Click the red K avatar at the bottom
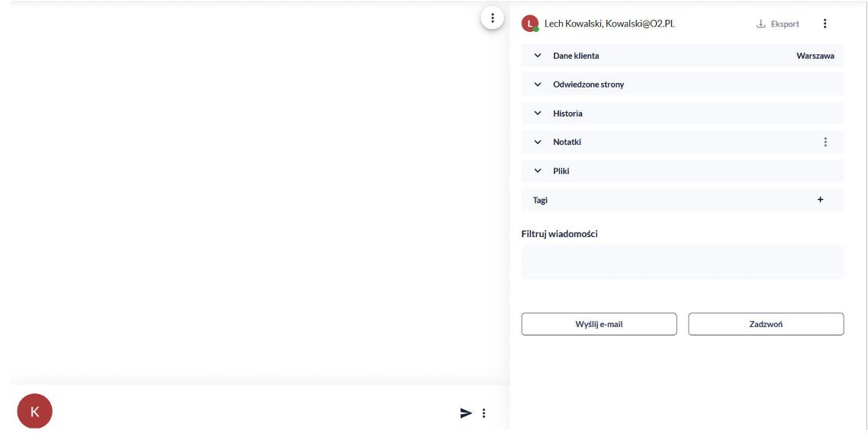 point(34,412)
